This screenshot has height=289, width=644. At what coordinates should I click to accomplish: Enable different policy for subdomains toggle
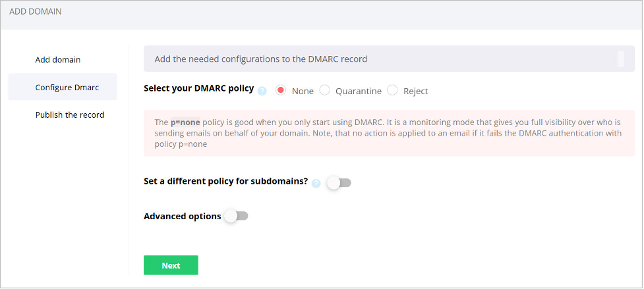(x=339, y=182)
